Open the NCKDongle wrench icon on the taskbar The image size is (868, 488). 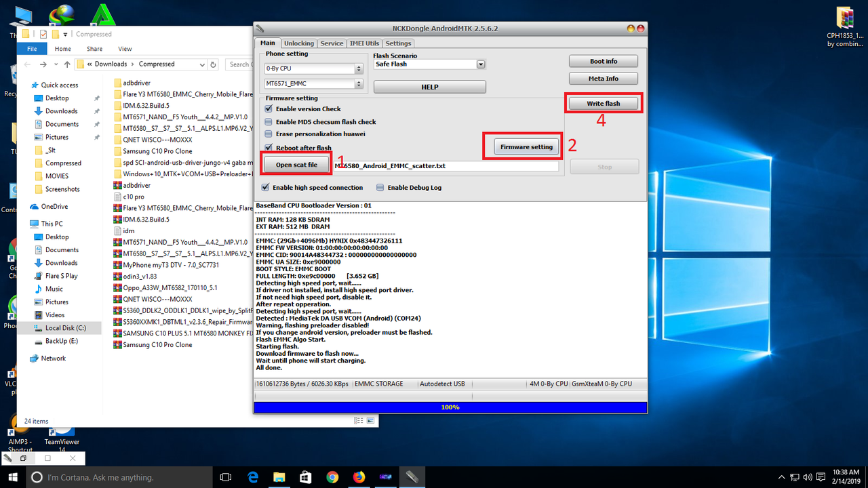point(412,476)
